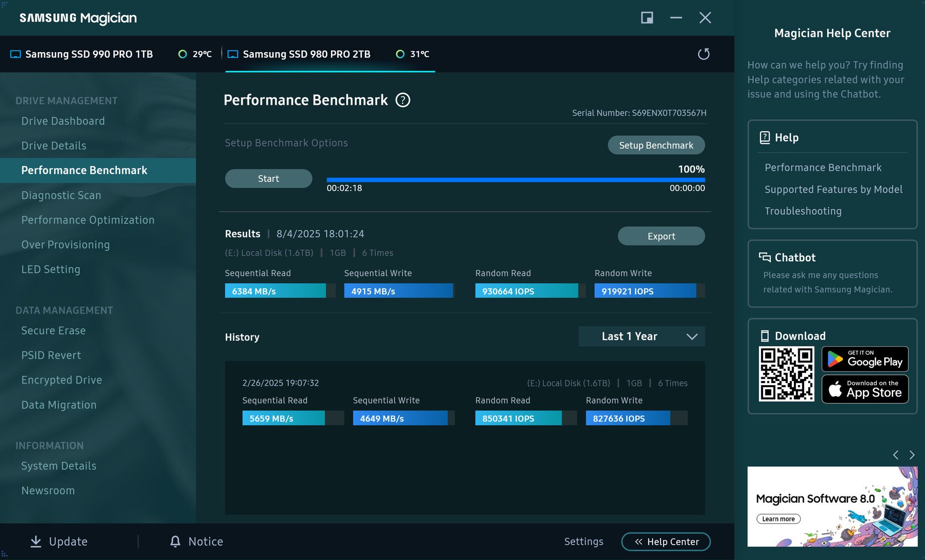925x560 pixels.
Task: Open Diagnostic Scan from sidebar
Action: coord(61,195)
